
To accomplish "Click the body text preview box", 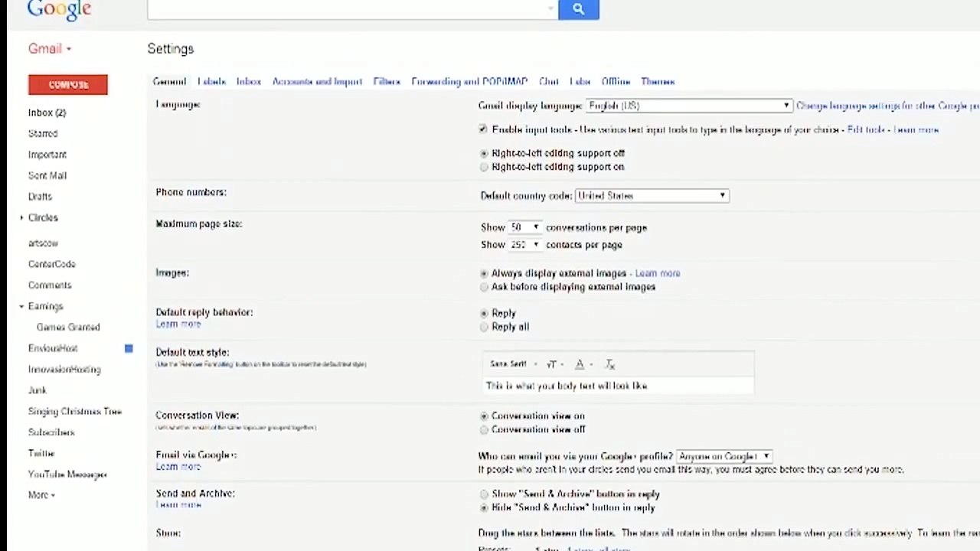I will coord(618,386).
